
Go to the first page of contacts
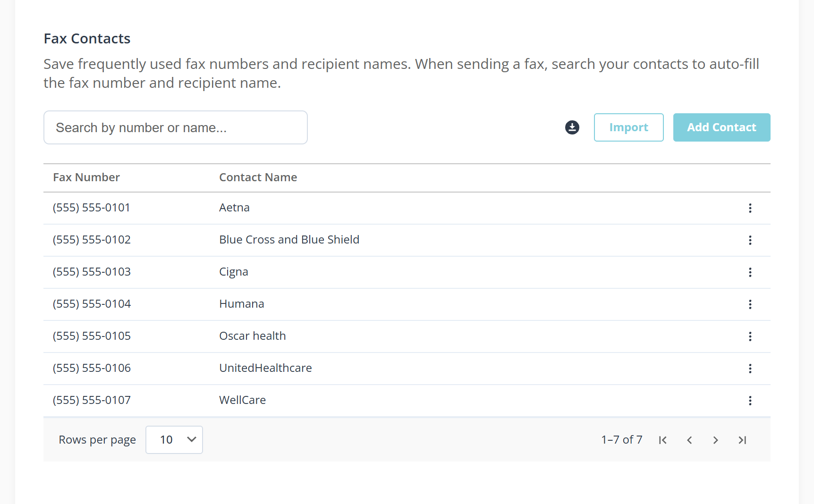tap(663, 440)
